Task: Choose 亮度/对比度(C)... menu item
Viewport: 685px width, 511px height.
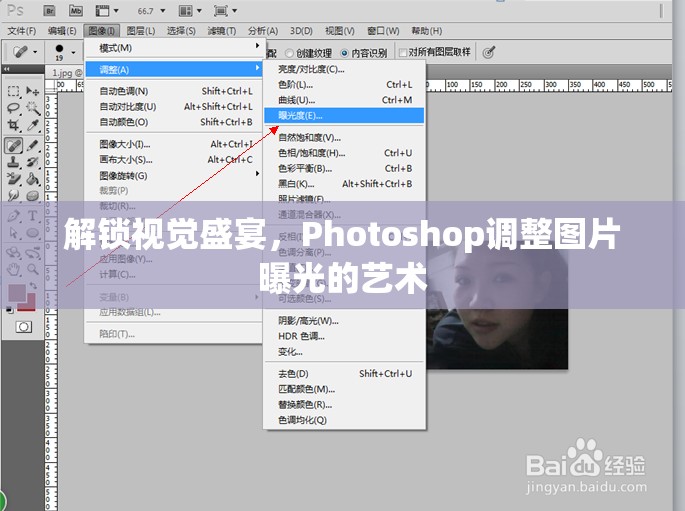Action: click(344, 69)
